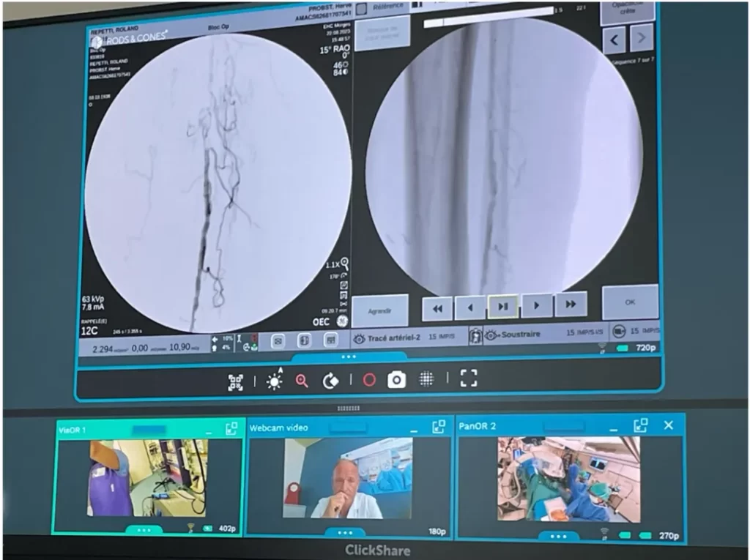The height and width of the screenshot is (560, 750).
Task: Adjust brightness with the sun icon
Action: [x=274, y=381]
